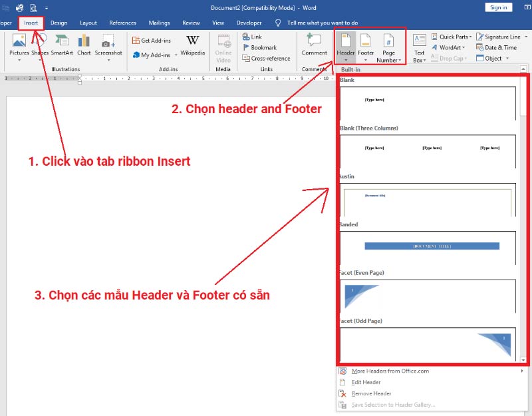Open the Review tab
The image size is (532, 416).
191,23
